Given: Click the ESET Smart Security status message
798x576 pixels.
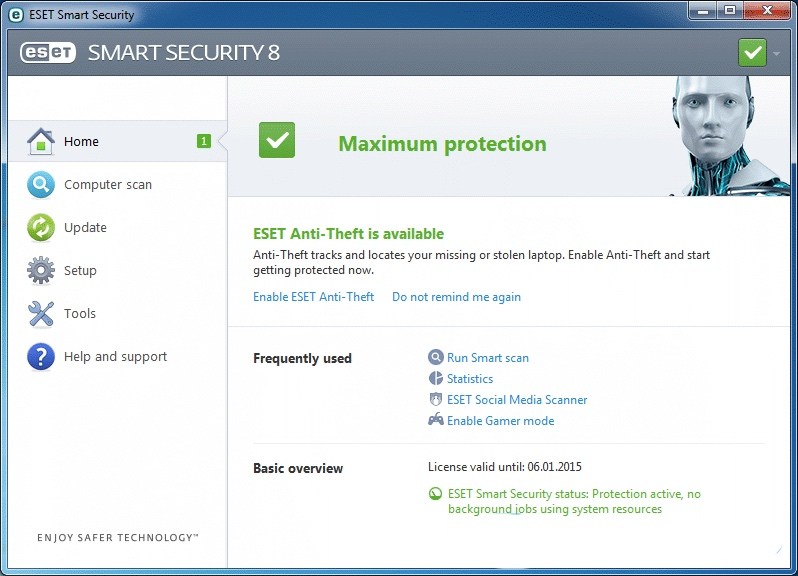Looking at the screenshot, I should [x=573, y=501].
